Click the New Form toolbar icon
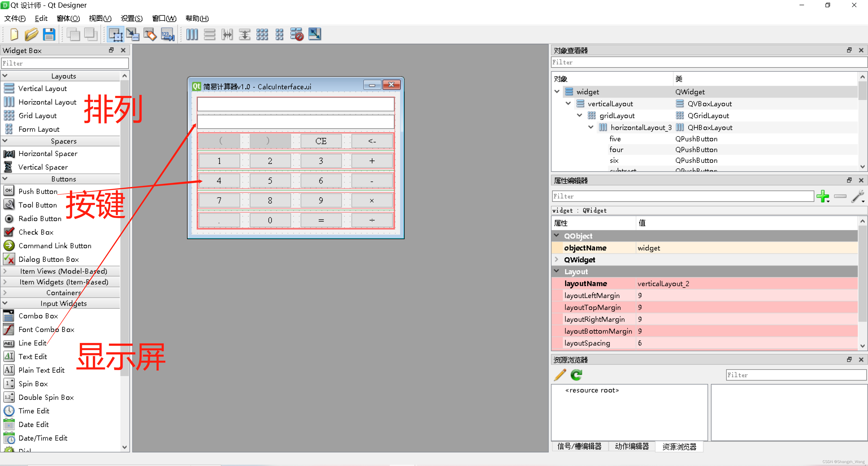This screenshot has width=868, height=466. click(x=14, y=34)
